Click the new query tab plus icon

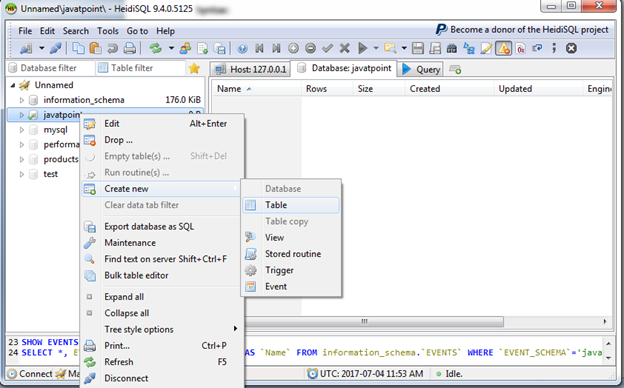455,69
